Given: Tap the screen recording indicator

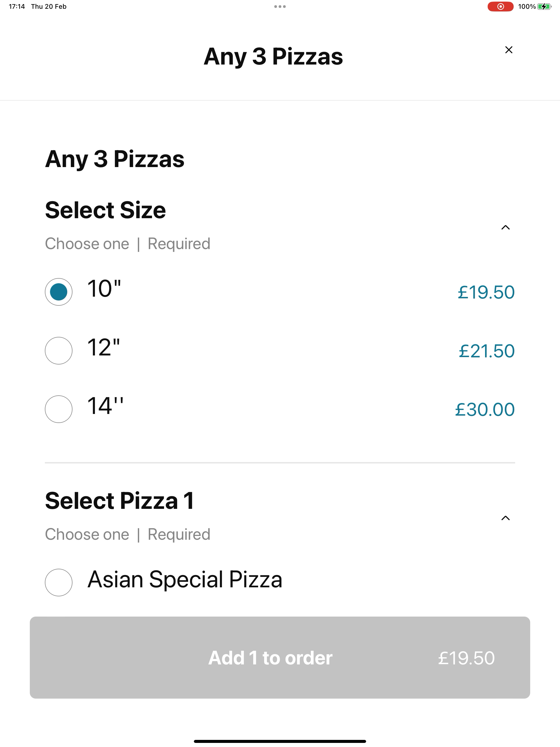Looking at the screenshot, I should 500,6.
